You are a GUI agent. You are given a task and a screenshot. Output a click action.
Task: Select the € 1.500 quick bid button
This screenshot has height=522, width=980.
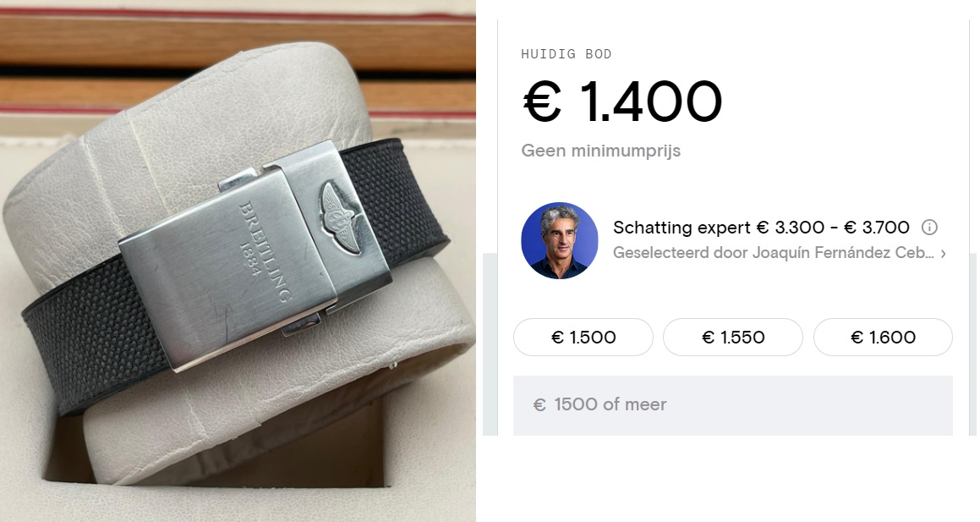click(x=583, y=337)
